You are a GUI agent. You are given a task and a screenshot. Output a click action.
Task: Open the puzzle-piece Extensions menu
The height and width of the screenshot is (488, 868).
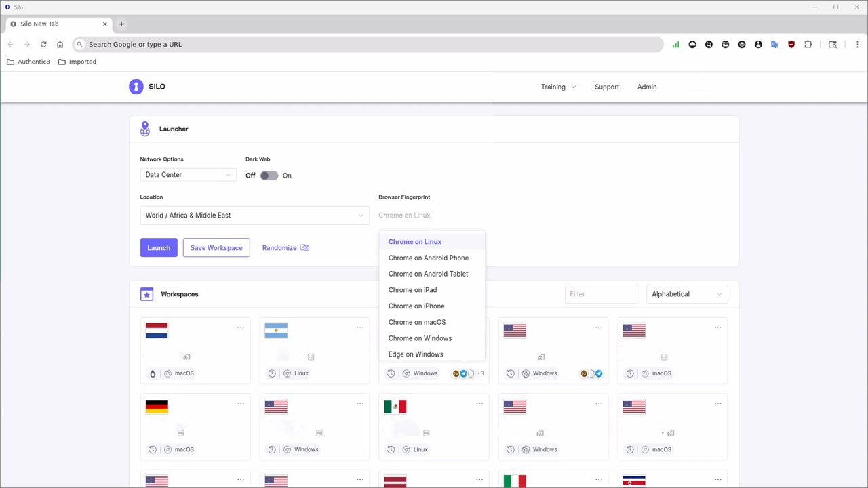[808, 45]
